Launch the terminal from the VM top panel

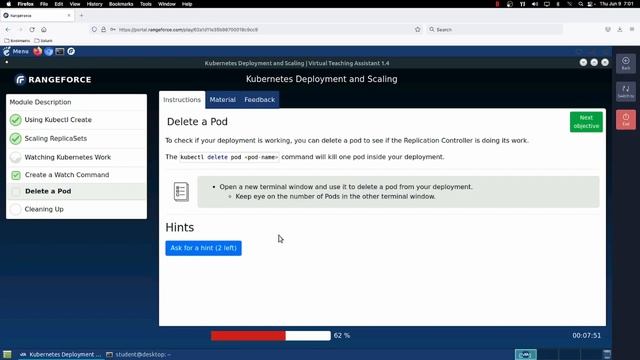60,51
